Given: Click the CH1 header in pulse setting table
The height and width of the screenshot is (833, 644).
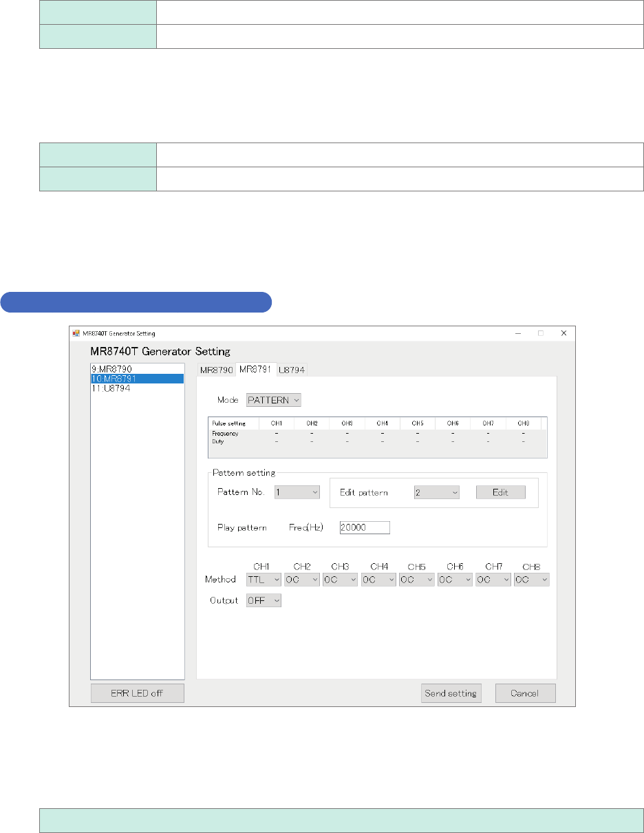Looking at the screenshot, I should pos(276,423).
